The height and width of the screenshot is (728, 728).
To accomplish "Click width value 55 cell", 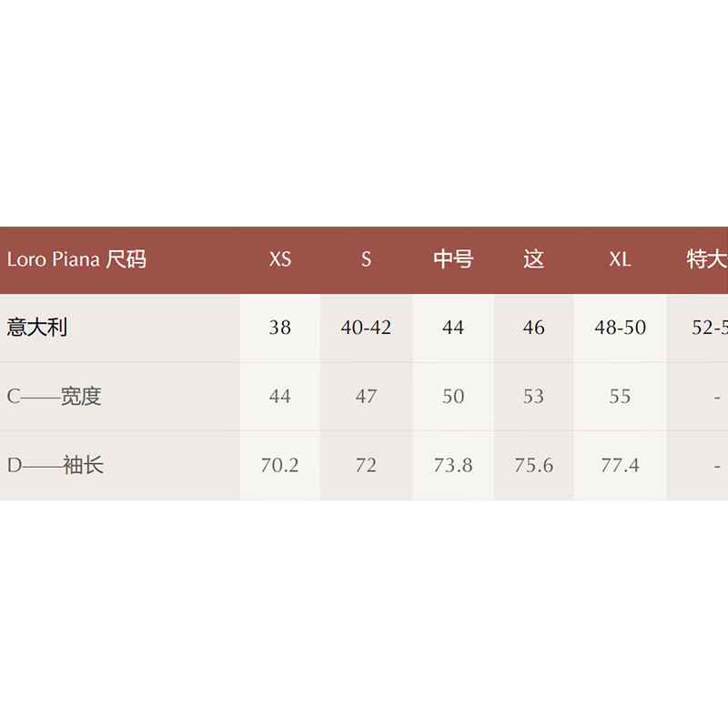I will tap(620, 396).
